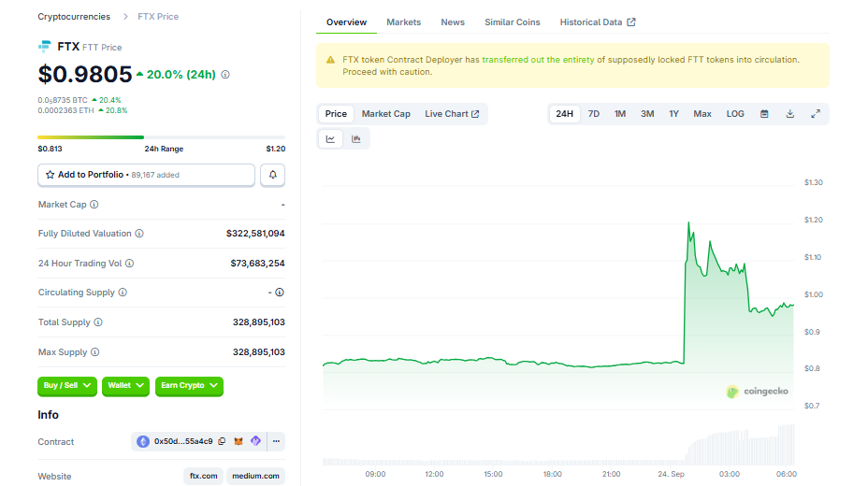Click the Ethereum chain icon in contract

(x=143, y=441)
